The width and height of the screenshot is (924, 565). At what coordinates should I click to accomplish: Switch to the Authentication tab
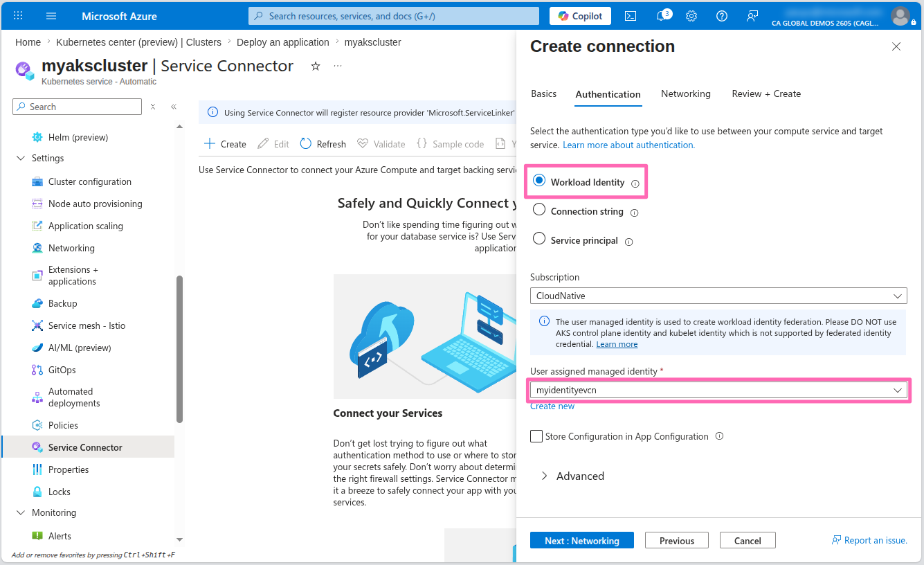pyautogui.click(x=608, y=94)
